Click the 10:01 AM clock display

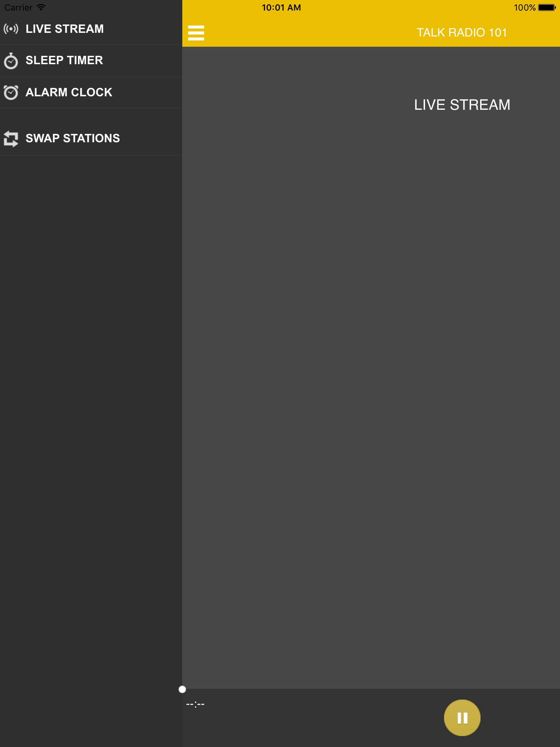click(281, 8)
